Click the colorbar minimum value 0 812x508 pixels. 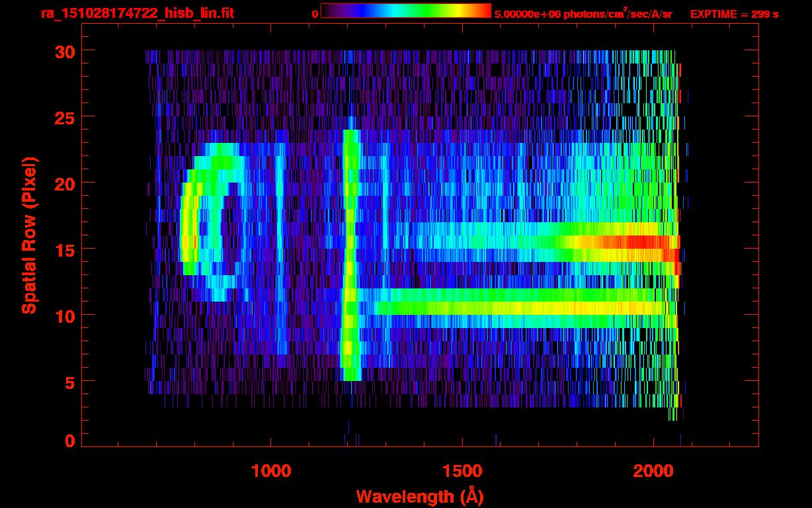(x=315, y=13)
